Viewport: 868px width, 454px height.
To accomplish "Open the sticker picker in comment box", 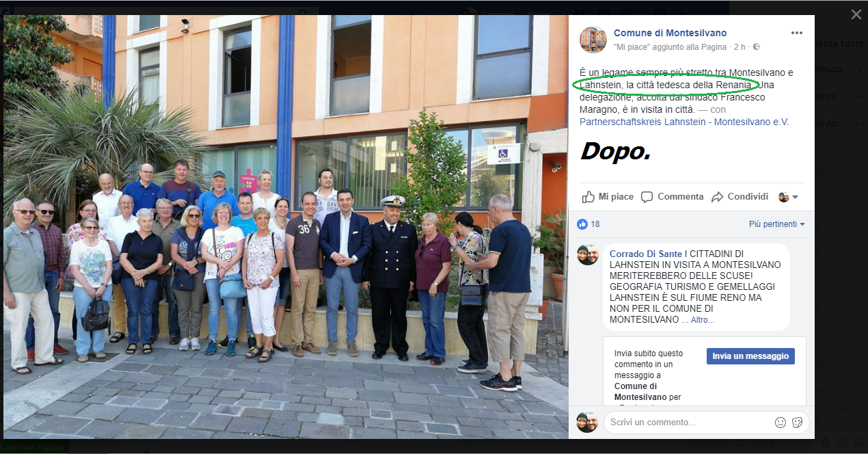I will [x=797, y=423].
